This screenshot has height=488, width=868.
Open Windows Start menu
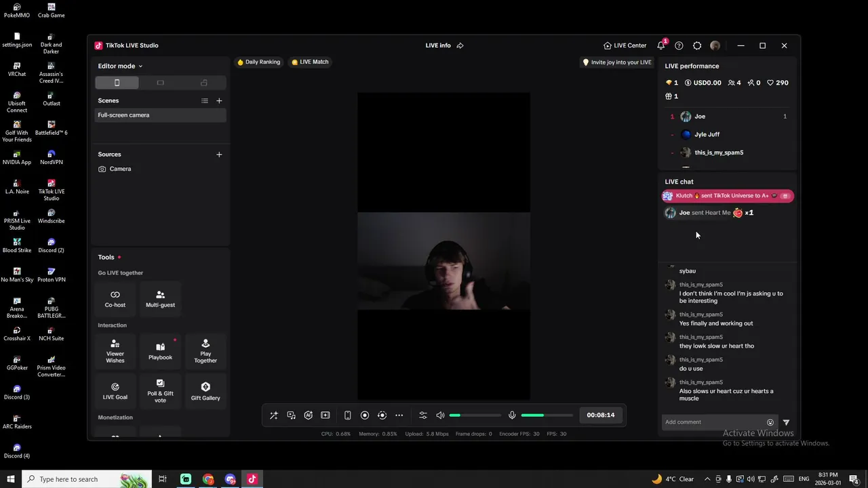coord(11,479)
